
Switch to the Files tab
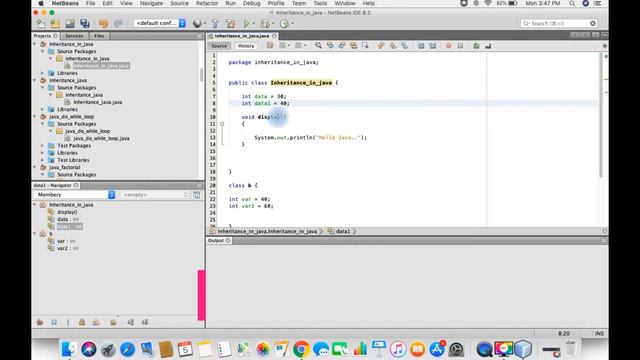99,36
